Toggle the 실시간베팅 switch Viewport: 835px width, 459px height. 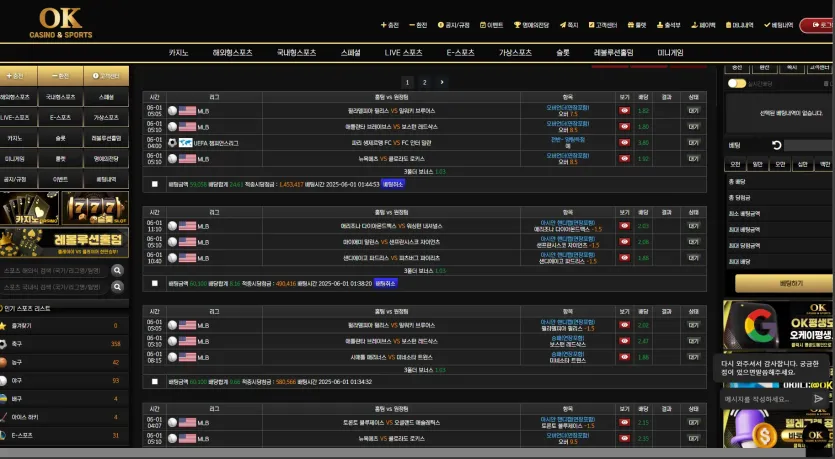(x=736, y=84)
